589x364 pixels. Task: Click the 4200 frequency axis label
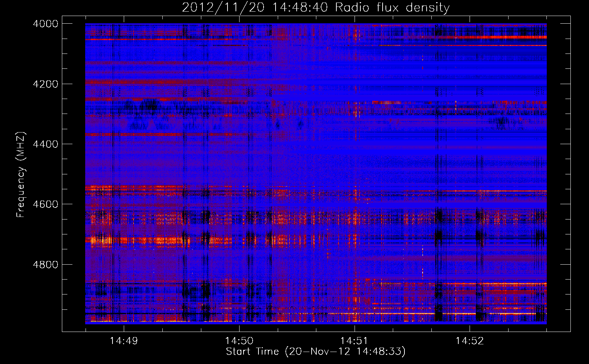pos(46,84)
